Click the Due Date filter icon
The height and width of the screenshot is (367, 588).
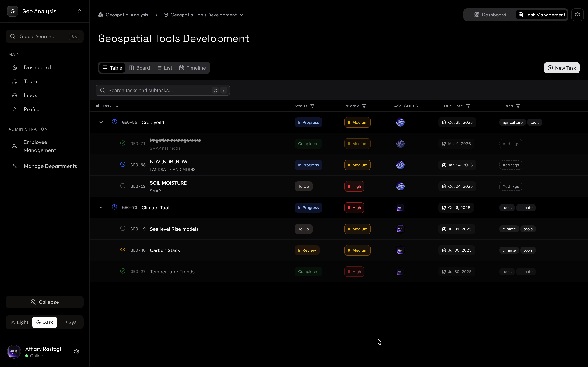point(468,106)
